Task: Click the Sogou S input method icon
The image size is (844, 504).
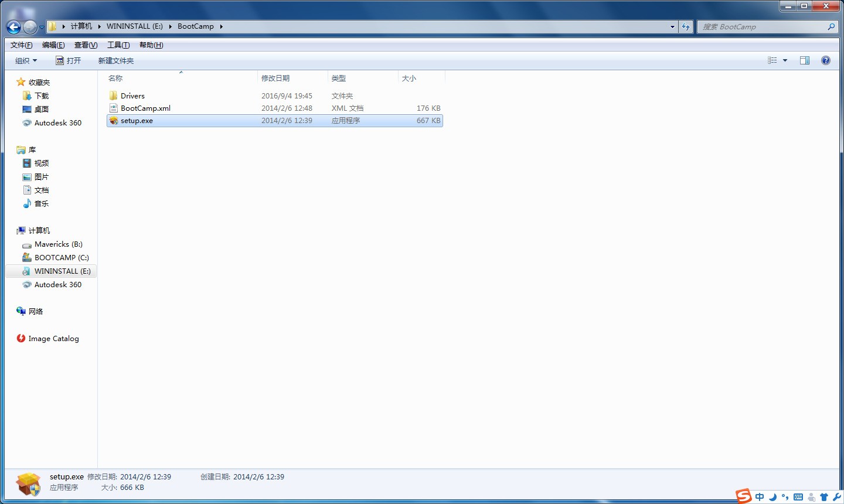Action: point(744,496)
